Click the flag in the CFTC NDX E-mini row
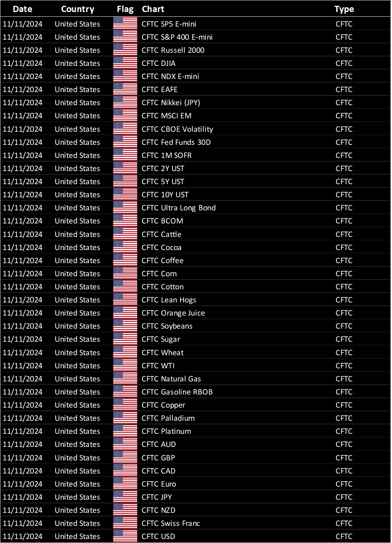Image resolution: width=392 pixels, height=543 pixels. point(125,76)
